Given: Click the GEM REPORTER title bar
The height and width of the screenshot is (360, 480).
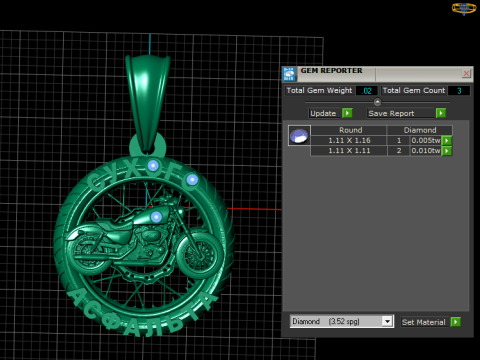Looking at the screenshot, I should 378,74.
